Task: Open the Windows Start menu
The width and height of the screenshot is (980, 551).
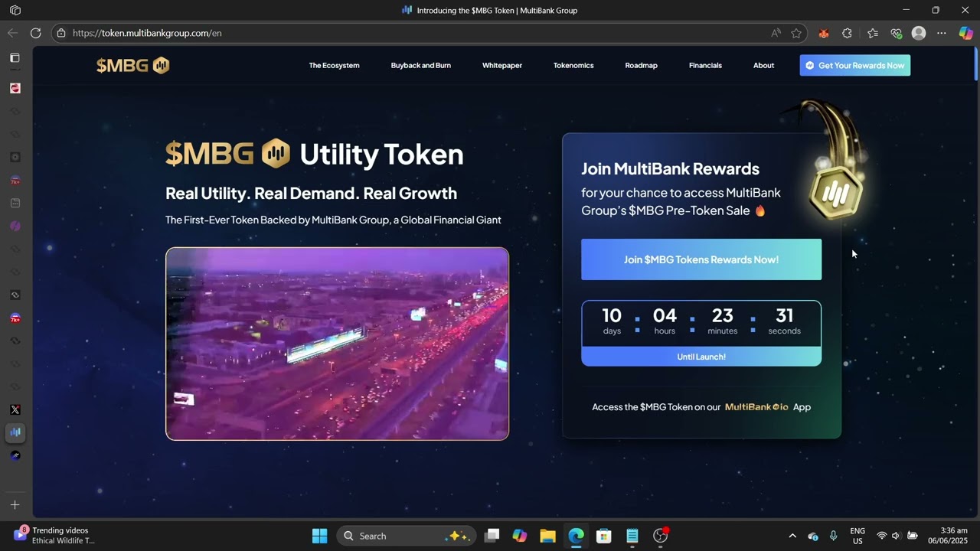Action: (x=320, y=536)
